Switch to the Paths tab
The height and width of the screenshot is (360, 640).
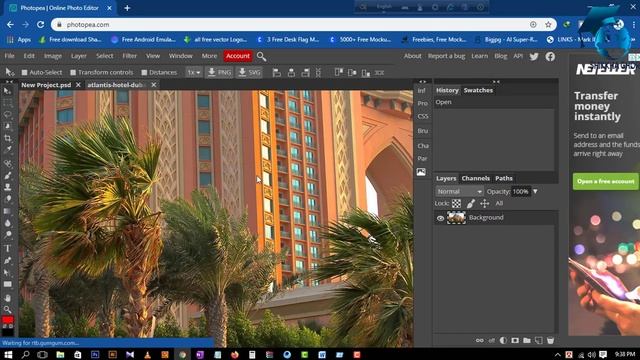[x=504, y=178]
